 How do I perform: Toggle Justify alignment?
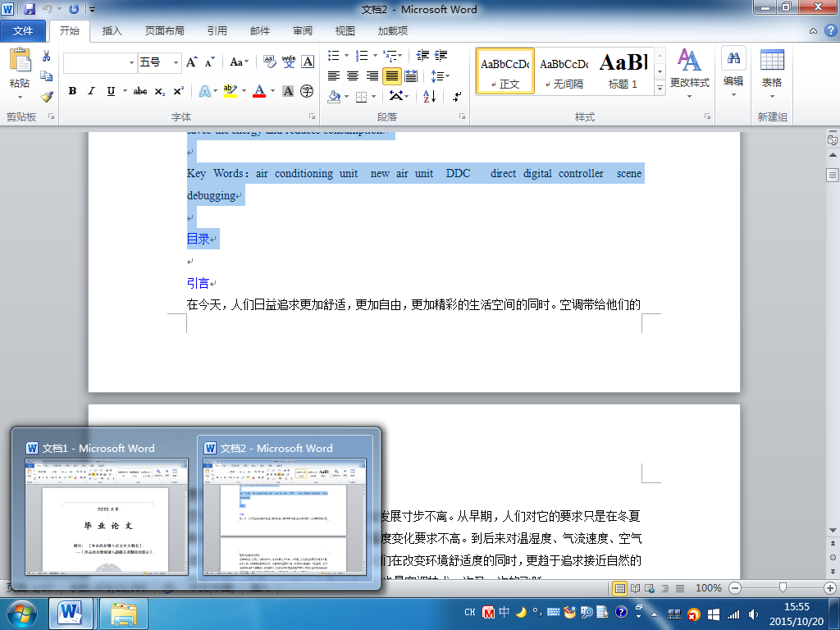(x=392, y=76)
